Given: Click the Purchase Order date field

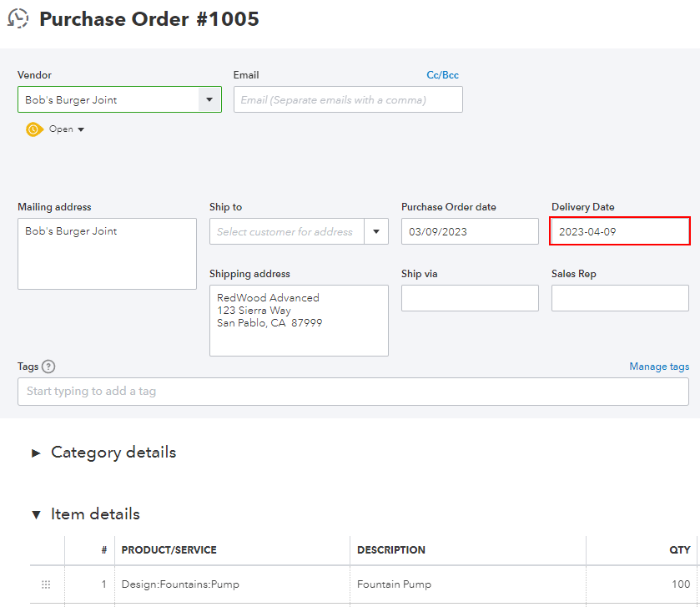Looking at the screenshot, I should pyautogui.click(x=470, y=231).
